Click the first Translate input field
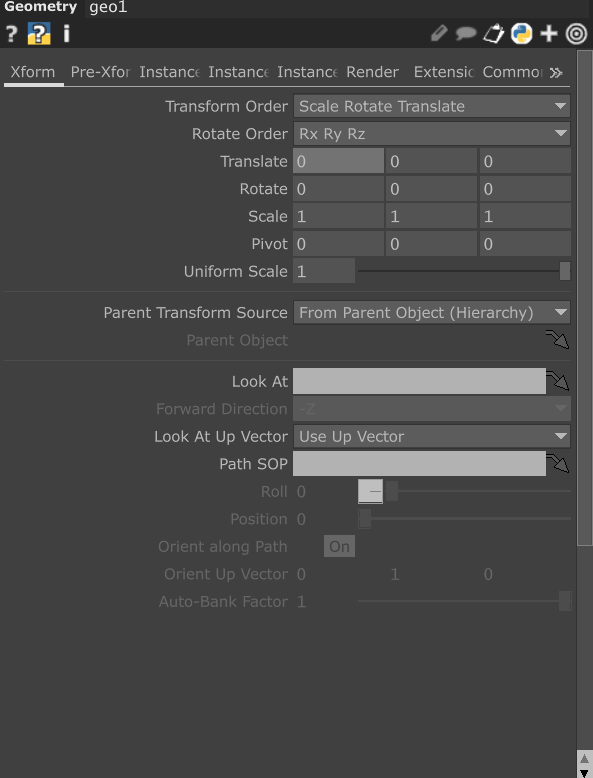The height and width of the screenshot is (778, 593). click(x=338, y=161)
